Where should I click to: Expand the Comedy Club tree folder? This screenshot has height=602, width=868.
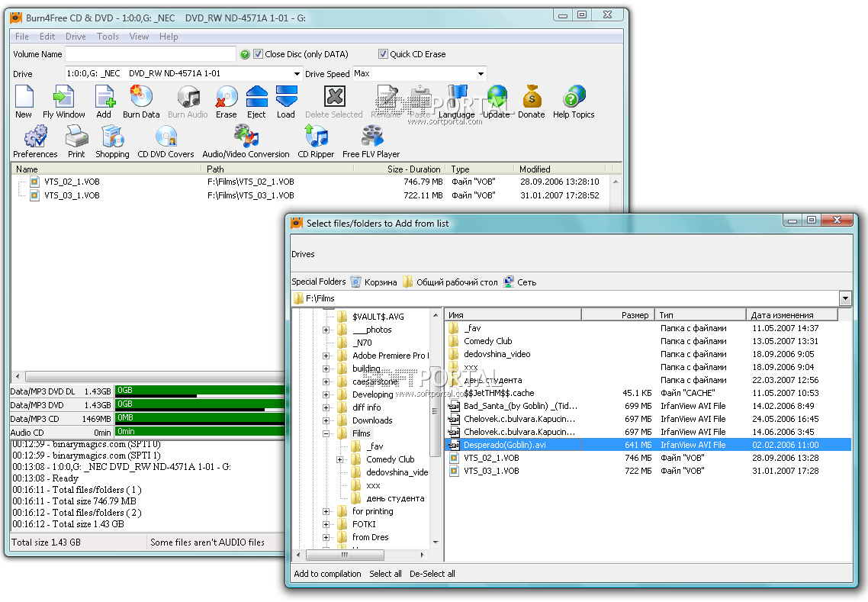[339, 459]
